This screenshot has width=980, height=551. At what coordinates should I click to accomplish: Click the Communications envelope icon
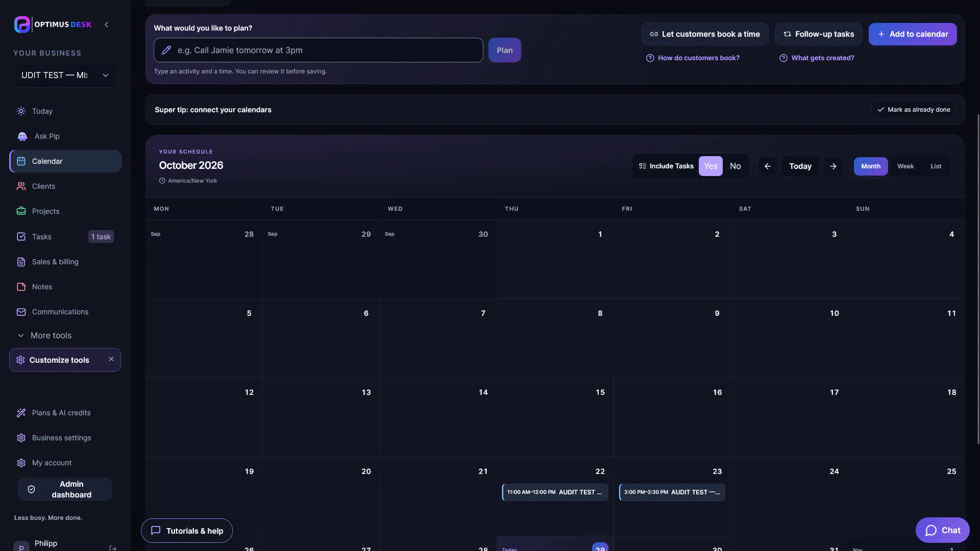point(21,312)
